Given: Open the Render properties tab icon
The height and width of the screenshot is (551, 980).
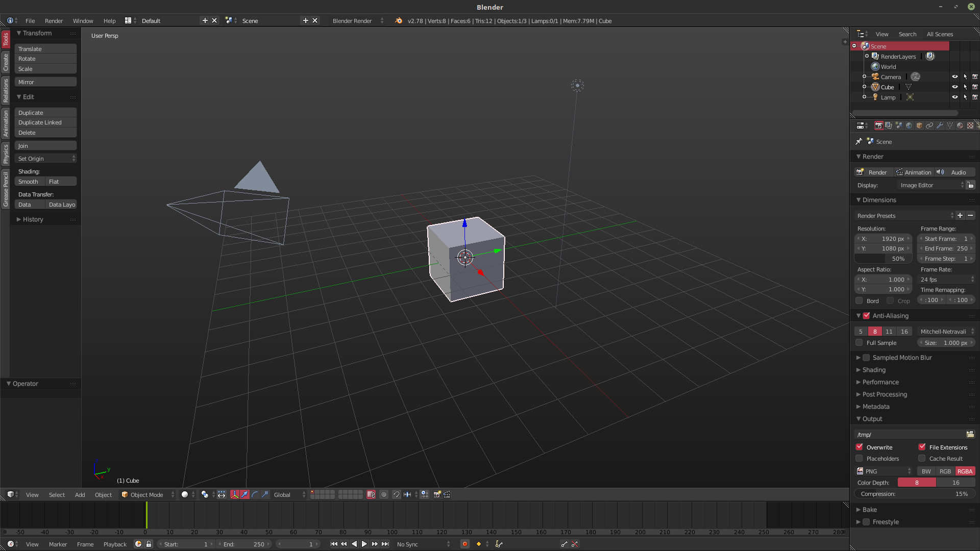Looking at the screenshot, I should [x=878, y=126].
